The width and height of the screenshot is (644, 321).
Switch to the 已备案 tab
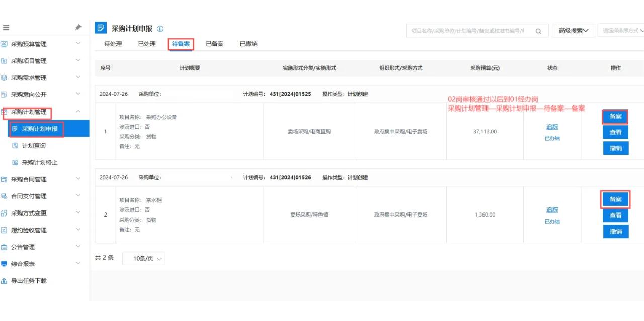point(214,44)
